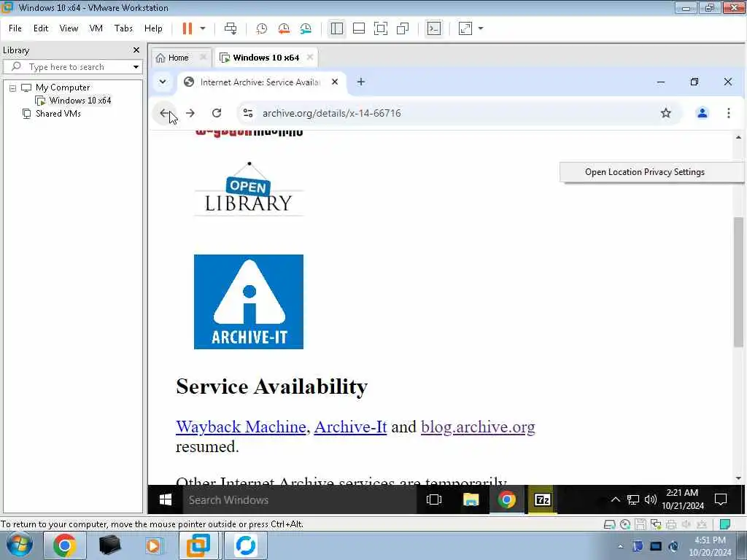Screen dimensions: 747x560
Task: Open the guest Action Center notifications
Action: (720, 500)
